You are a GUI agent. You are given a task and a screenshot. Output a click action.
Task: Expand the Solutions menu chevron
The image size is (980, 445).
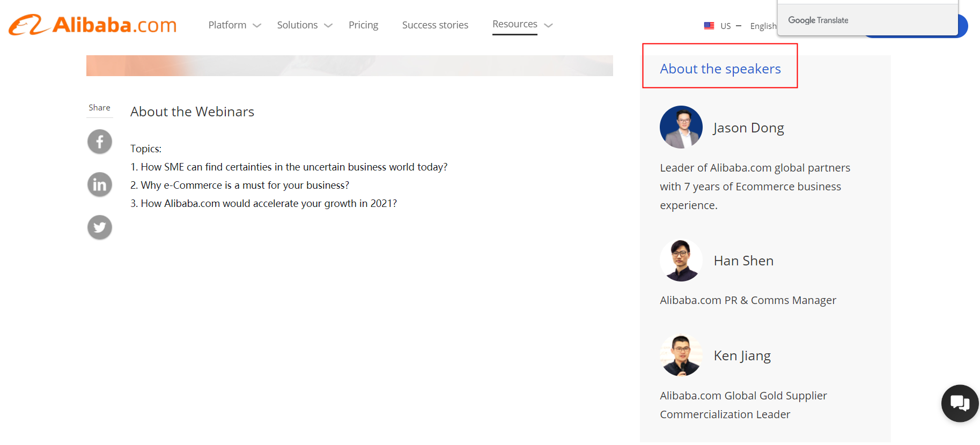tap(328, 25)
